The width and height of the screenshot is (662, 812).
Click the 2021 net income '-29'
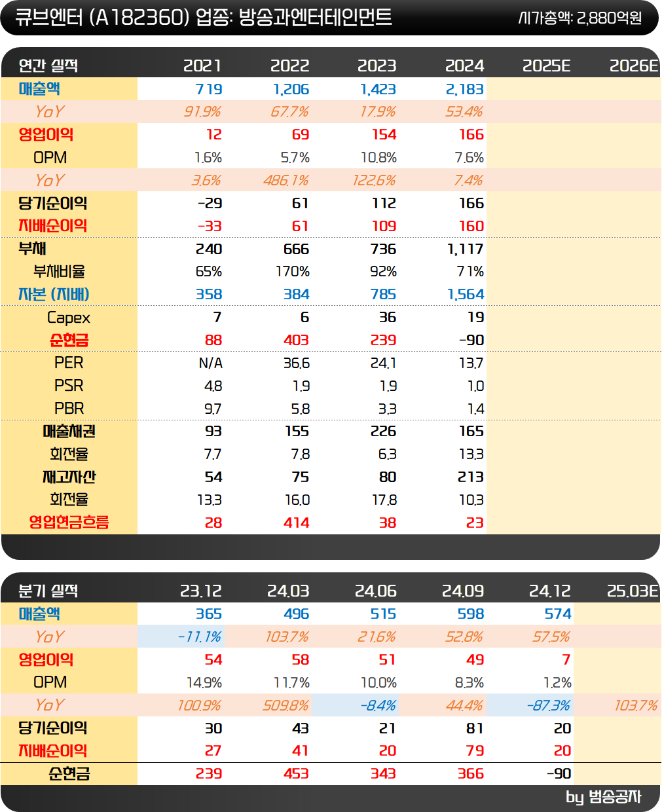210,203
